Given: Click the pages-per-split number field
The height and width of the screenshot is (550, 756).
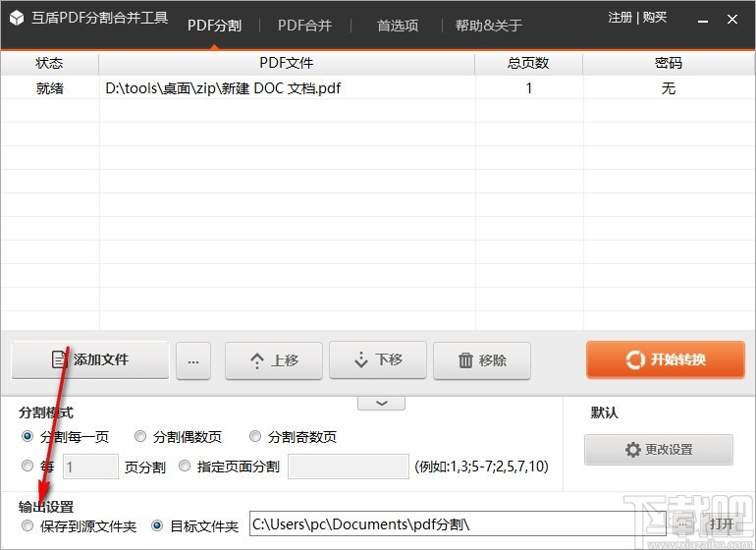Looking at the screenshot, I should [x=90, y=467].
